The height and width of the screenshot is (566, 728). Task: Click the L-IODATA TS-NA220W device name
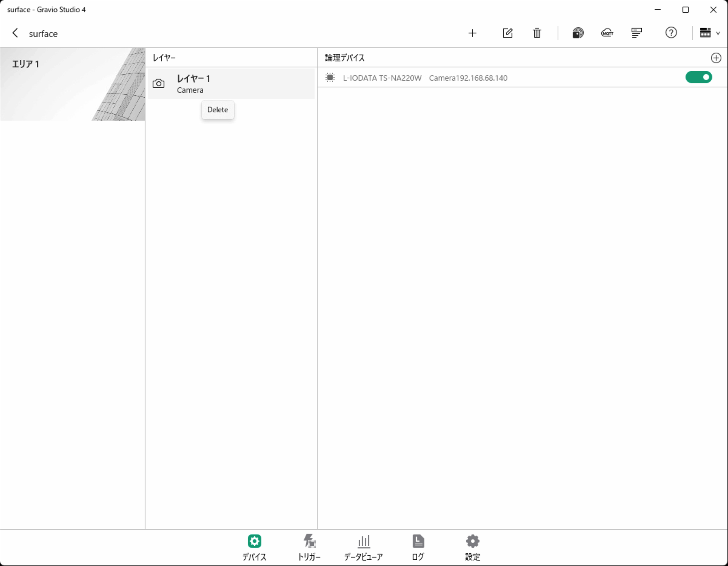point(382,78)
